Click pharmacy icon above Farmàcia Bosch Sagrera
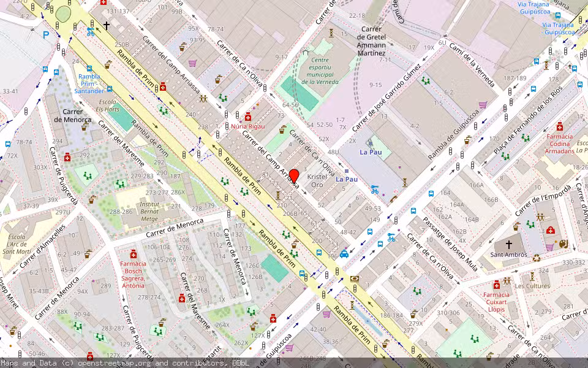588x368 pixels. point(133,254)
